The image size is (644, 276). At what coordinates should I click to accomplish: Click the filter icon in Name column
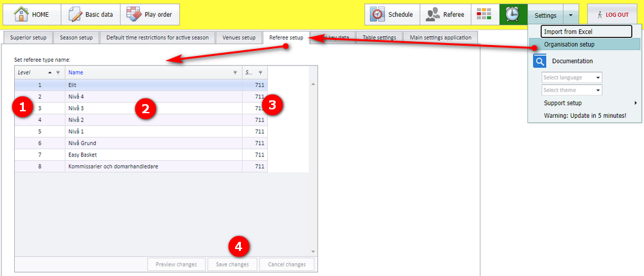point(235,73)
